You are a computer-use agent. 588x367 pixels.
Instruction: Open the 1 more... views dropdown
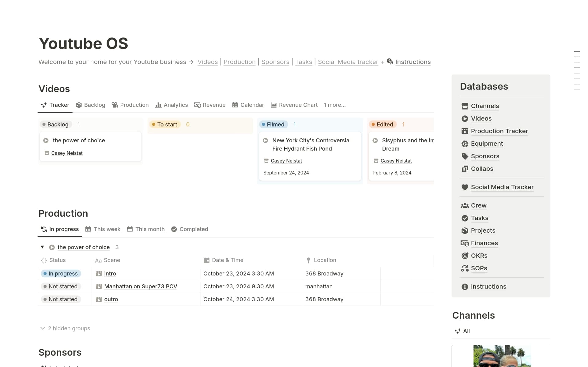[x=335, y=105]
